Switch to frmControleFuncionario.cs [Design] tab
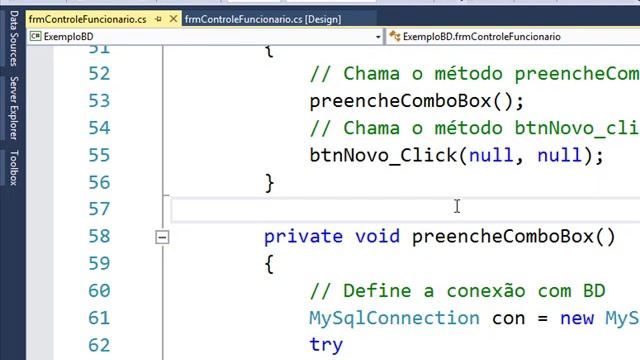Viewport: 640px width, 360px height. [x=263, y=19]
